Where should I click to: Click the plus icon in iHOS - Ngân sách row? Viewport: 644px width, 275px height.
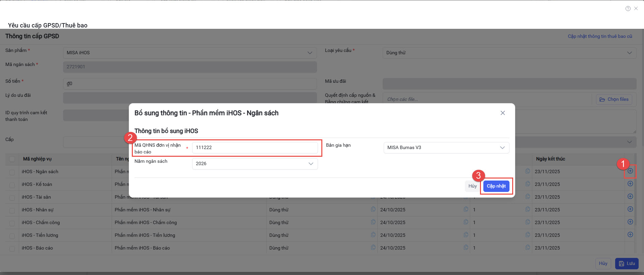point(630,171)
